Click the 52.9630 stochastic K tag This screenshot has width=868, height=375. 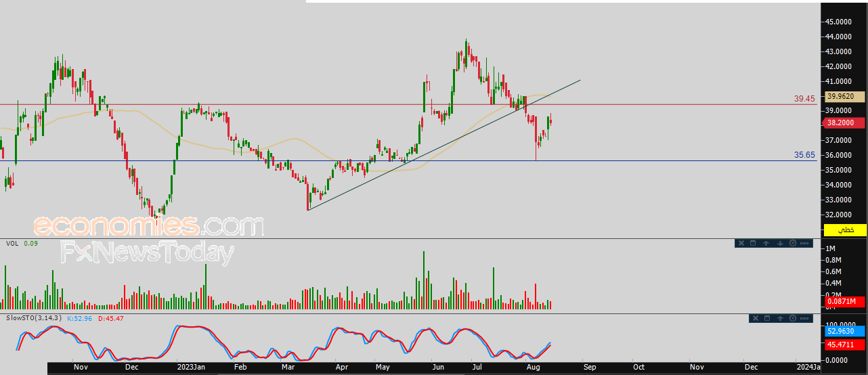coord(844,332)
